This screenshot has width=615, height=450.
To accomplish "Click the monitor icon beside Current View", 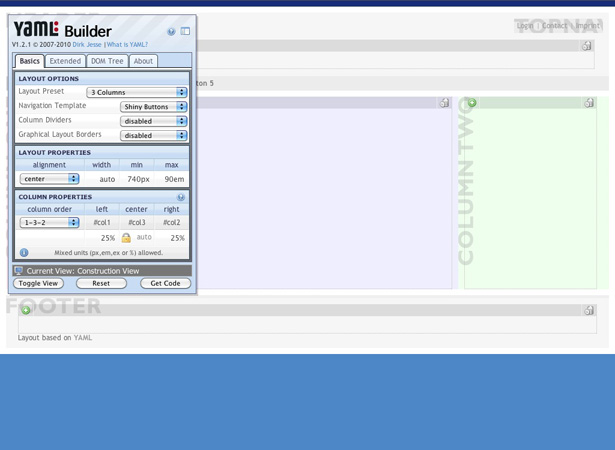I will 18,270.
